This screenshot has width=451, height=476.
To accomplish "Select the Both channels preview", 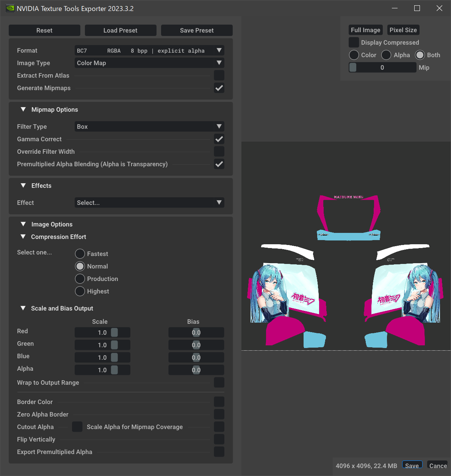I will point(420,55).
